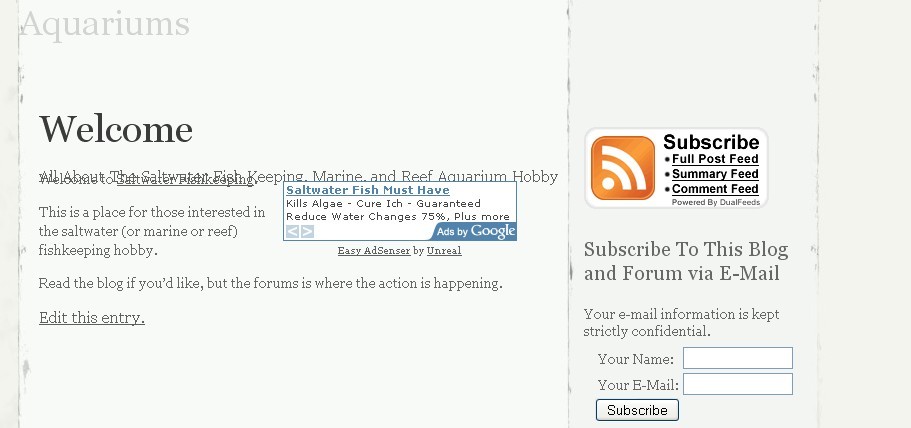Viewport: 911px width, 428px height.
Task: Open the Saltwater Fish Must Have ad
Action: [x=367, y=190]
